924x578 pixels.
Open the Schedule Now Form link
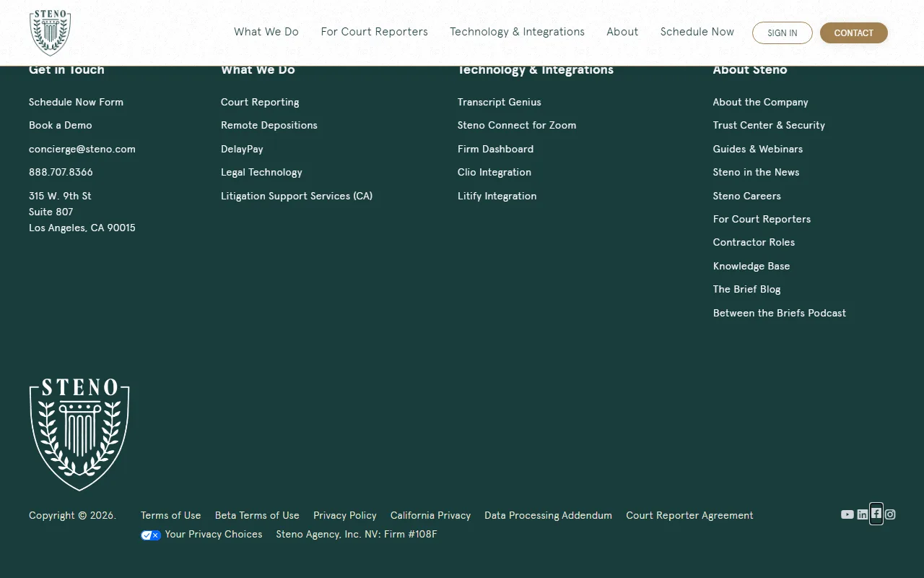coord(76,102)
